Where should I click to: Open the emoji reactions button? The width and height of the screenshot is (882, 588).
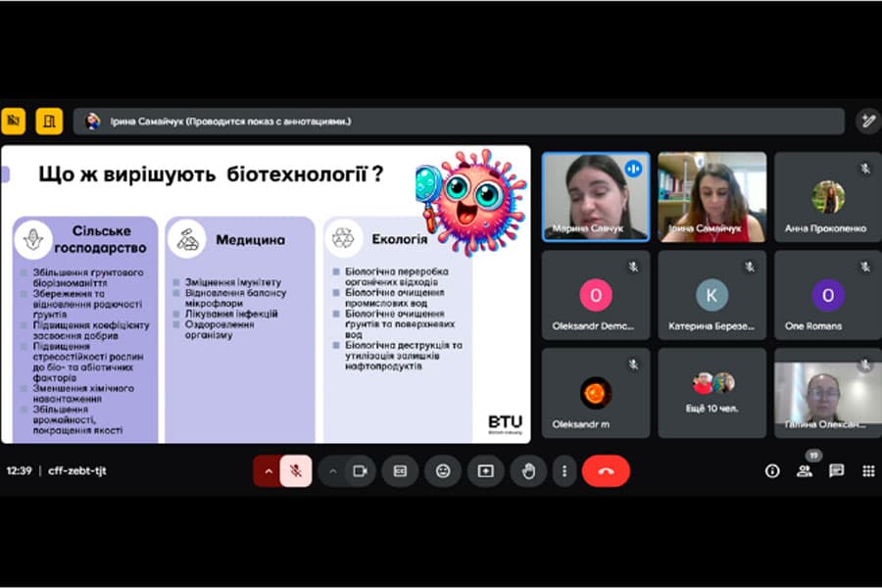click(x=443, y=471)
